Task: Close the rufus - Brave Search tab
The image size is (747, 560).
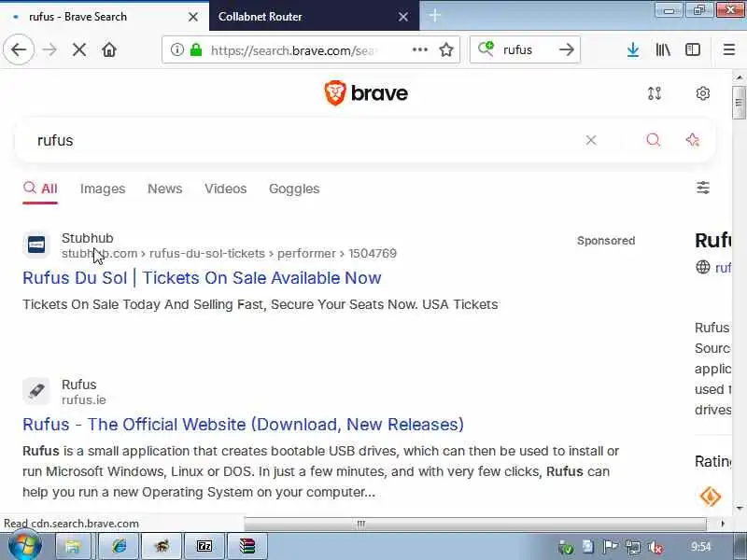Action: [193, 17]
